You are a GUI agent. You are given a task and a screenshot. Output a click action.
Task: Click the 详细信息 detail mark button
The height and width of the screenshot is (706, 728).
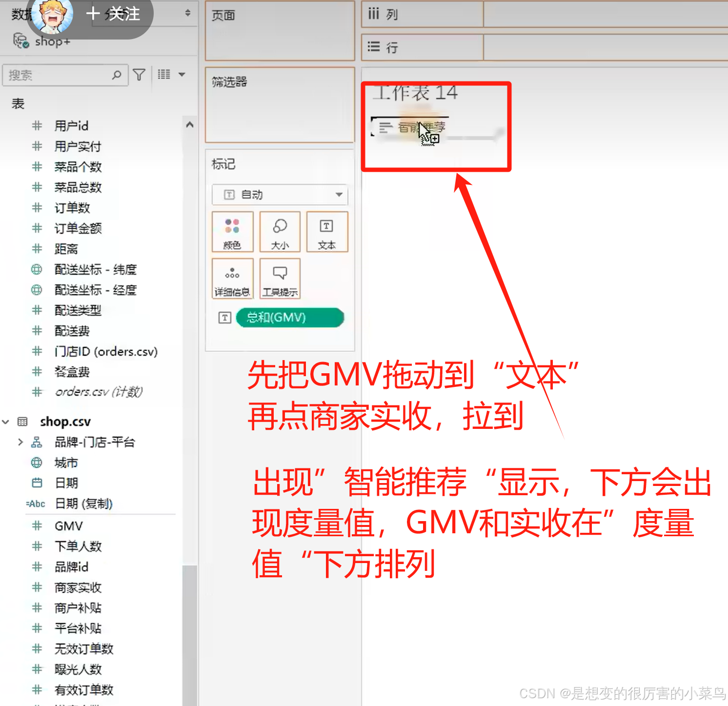[232, 279]
